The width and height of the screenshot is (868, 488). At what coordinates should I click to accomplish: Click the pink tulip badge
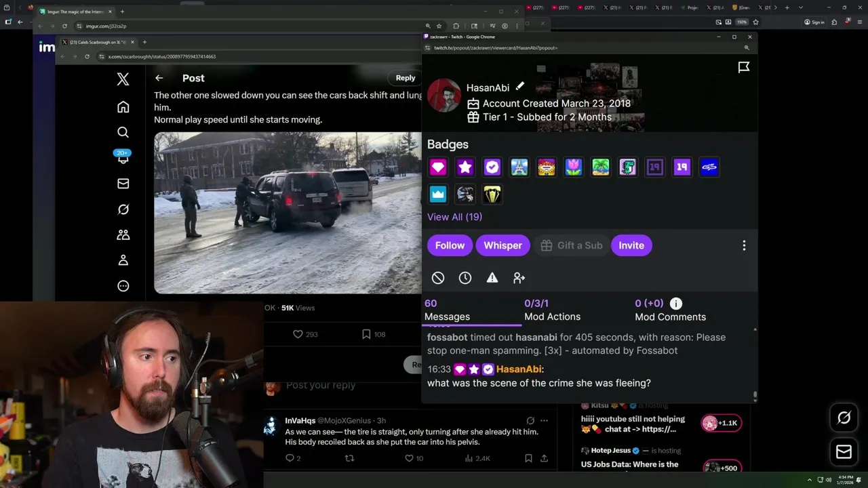click(574, 167)
